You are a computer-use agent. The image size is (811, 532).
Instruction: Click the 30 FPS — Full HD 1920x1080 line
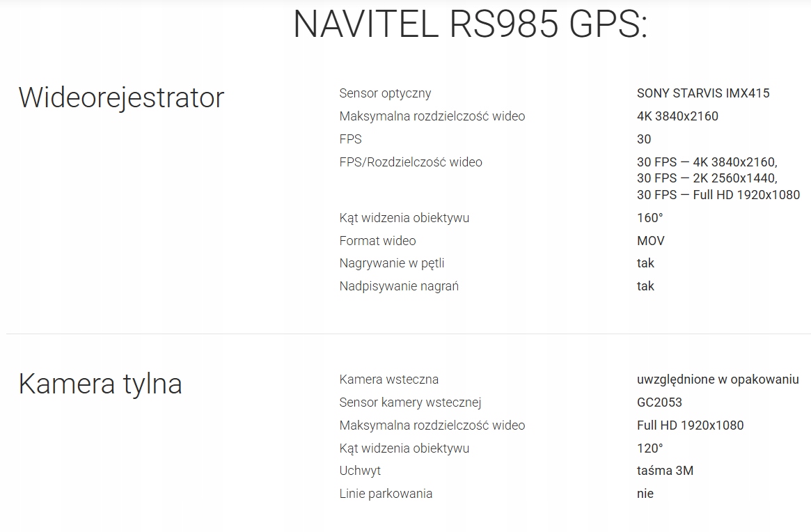718,195
